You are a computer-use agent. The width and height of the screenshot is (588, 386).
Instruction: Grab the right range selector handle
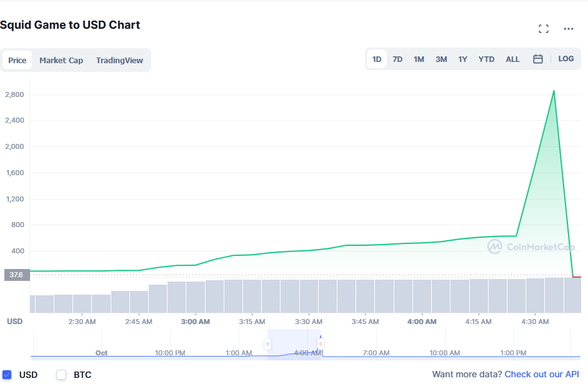[x=321, y=344]
